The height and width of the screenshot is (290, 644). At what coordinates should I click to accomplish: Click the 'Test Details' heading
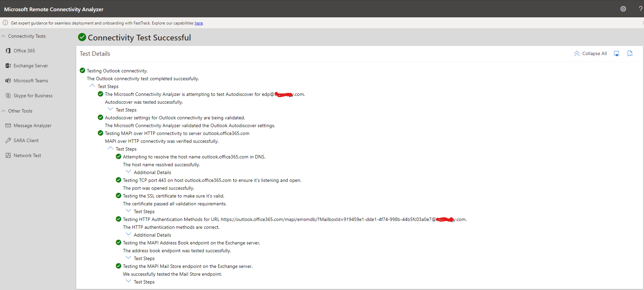(95, 54)
